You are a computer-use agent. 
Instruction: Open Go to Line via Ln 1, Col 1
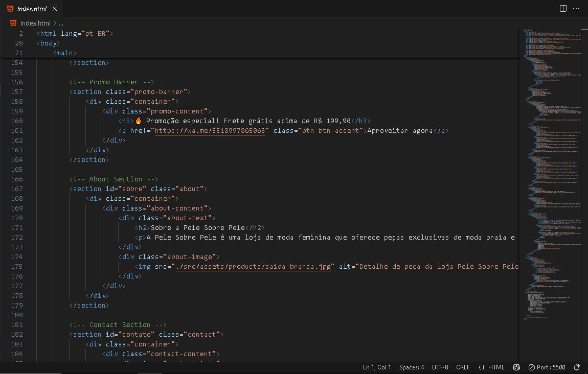coord(377,367)
